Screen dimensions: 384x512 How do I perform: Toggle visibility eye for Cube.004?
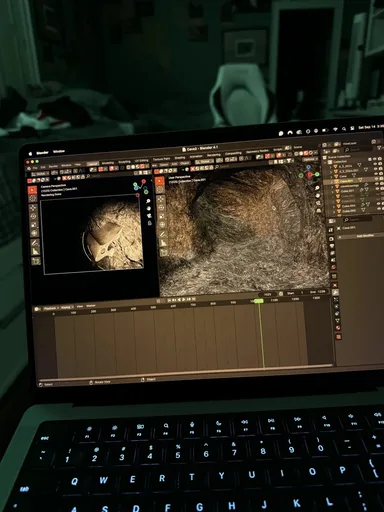[x=380, y=203]
